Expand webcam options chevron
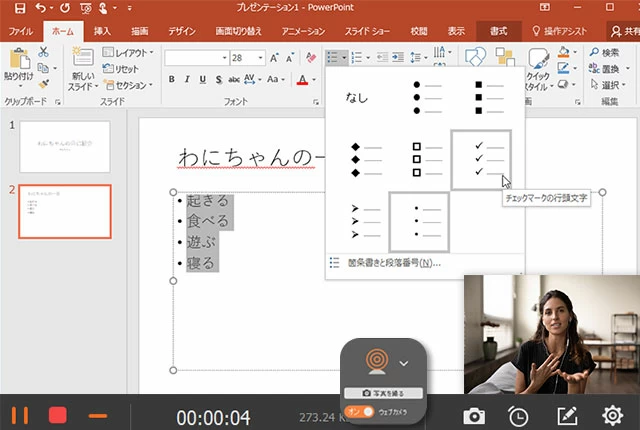Viewport: 640px width, 430px height. point(404,363)
